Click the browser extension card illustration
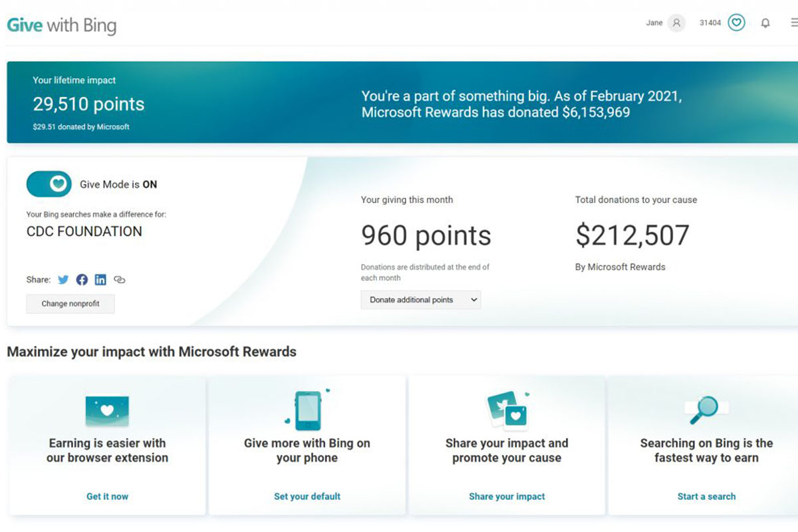 [x=107, y=411]
